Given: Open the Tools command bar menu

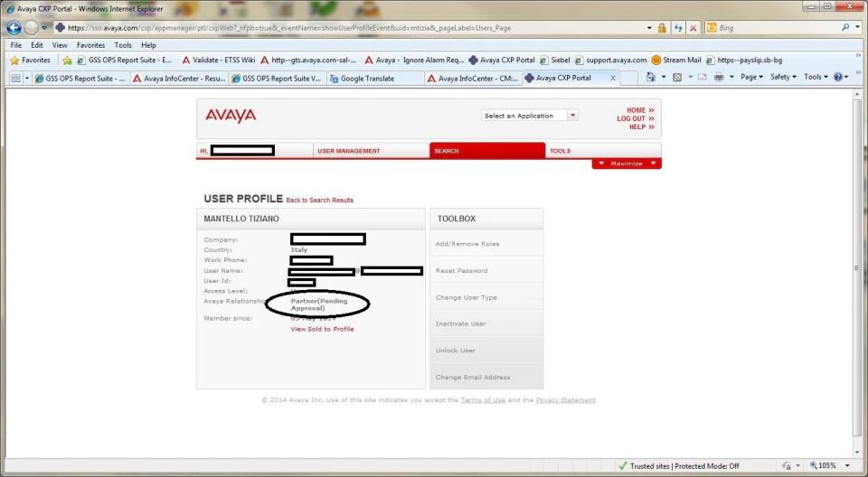Looking at the screenshot, I should click(x=816, y=77).
